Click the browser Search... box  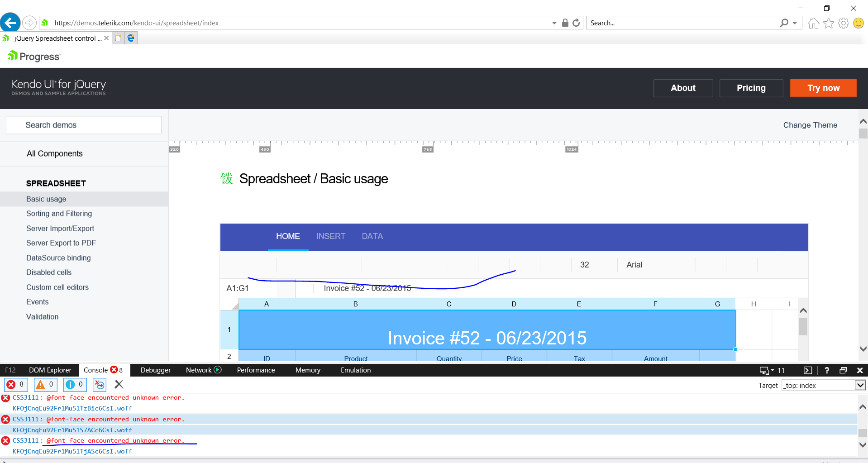click(683, 23)
